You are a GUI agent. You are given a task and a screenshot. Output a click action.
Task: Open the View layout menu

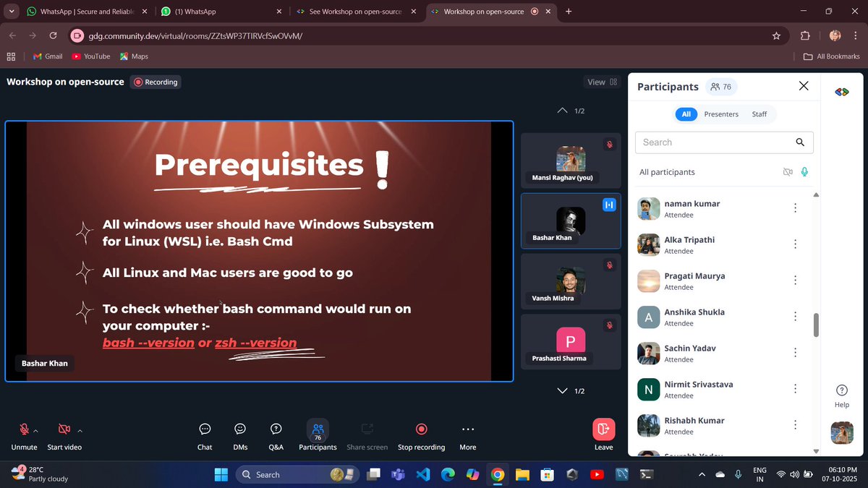[x=602, y=82]
